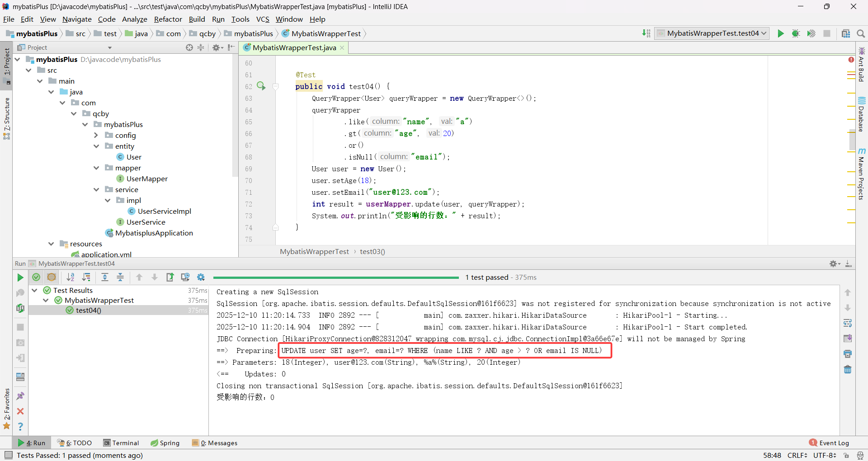868x461 pixels.
Task: Expand all test results
Action: click(105, 278)
